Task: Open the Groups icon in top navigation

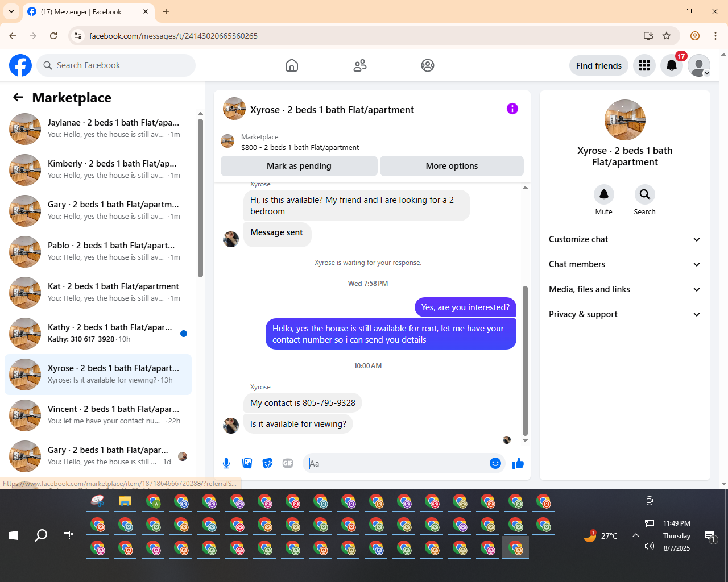Action: [x=428, y=65]
